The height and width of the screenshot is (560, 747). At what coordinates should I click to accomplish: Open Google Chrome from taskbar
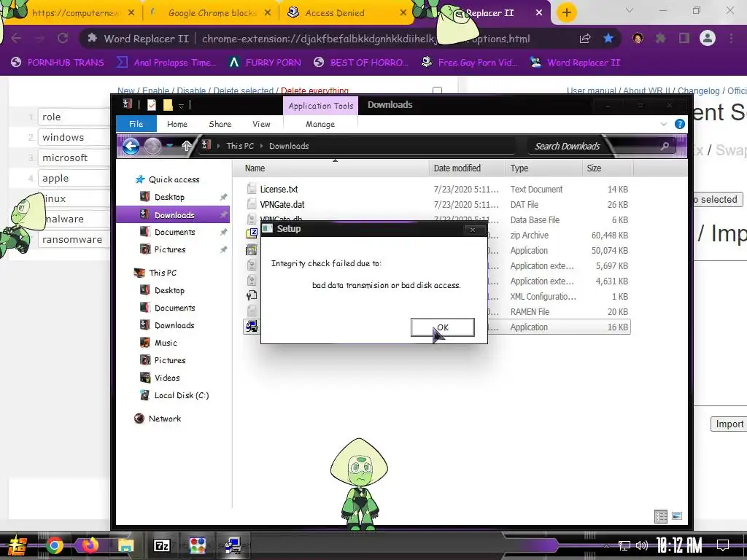tap(54, 545)
